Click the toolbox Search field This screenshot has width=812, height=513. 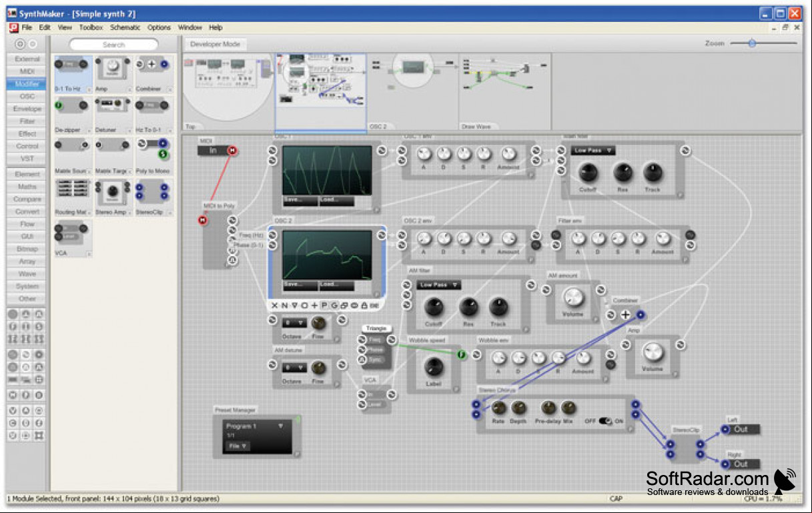point(113,44)
